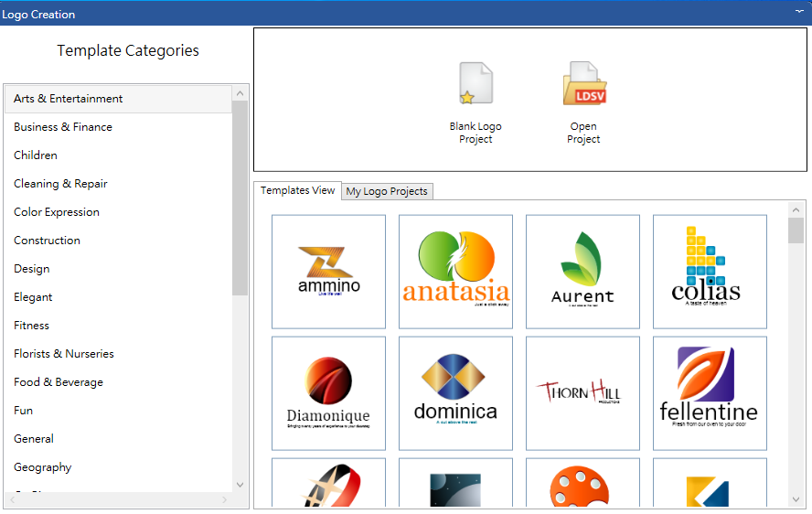Switch to Templates View tab

[x=298, y=190]
